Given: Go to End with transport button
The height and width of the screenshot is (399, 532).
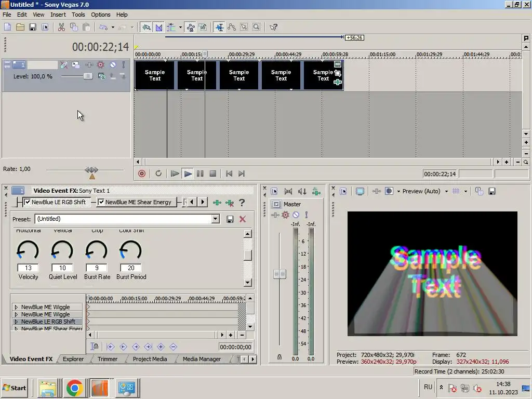Looking at the screenshot, I should 241,174.
